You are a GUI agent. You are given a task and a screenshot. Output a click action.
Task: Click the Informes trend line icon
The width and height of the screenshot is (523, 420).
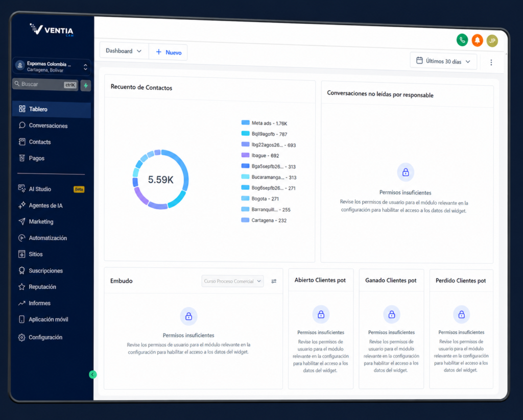coord(21,303)
